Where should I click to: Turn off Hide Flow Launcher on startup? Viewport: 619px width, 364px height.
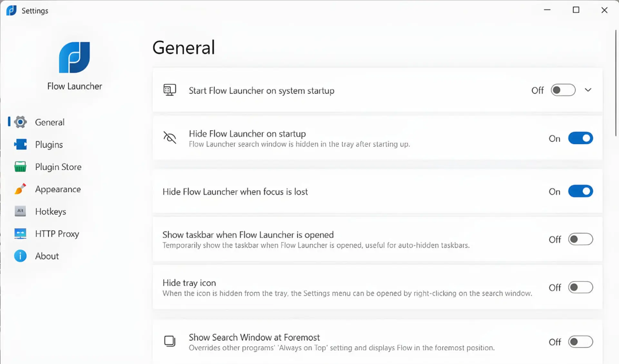pyautogui.click(x=580, y=138)
